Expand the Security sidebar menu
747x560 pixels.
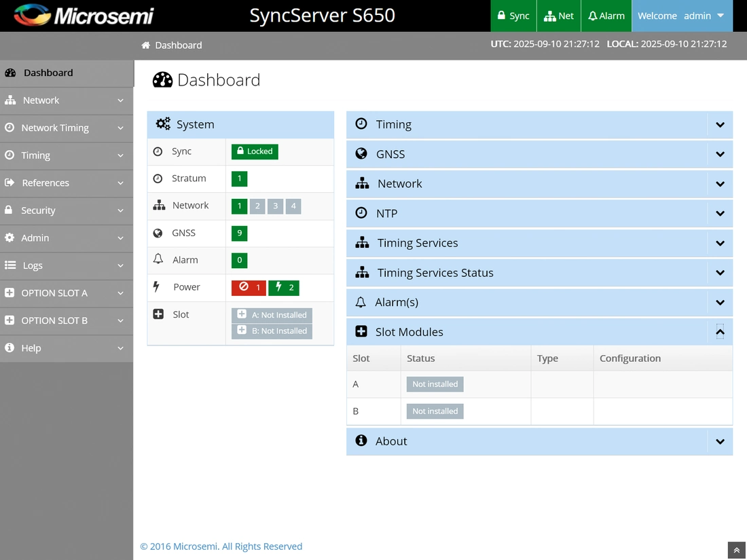click(x=67, y=210)
